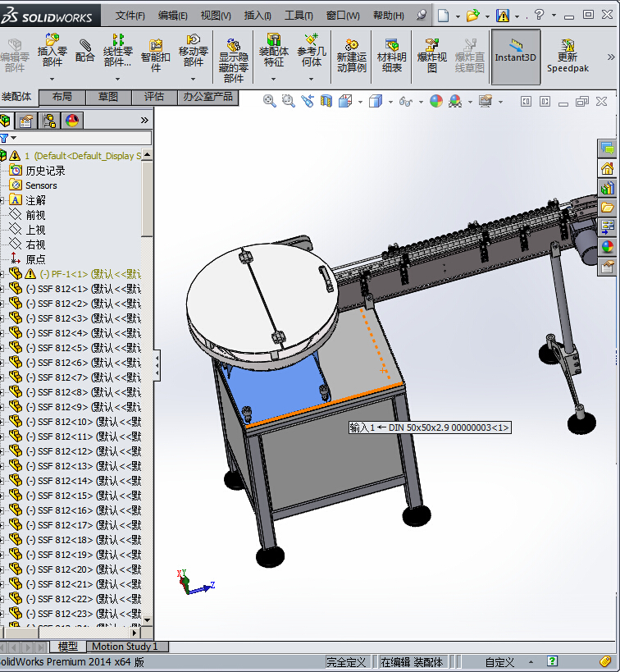Screen dimensions: 620x672
Task: Open Linear Component Pattern (线性零部件) tool
Action: pyautogui.click(x=118, y=51)
